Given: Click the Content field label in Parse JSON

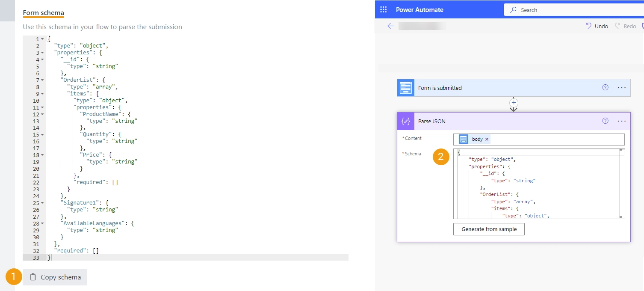Looking at the screenshot, I should pos(412,138).
